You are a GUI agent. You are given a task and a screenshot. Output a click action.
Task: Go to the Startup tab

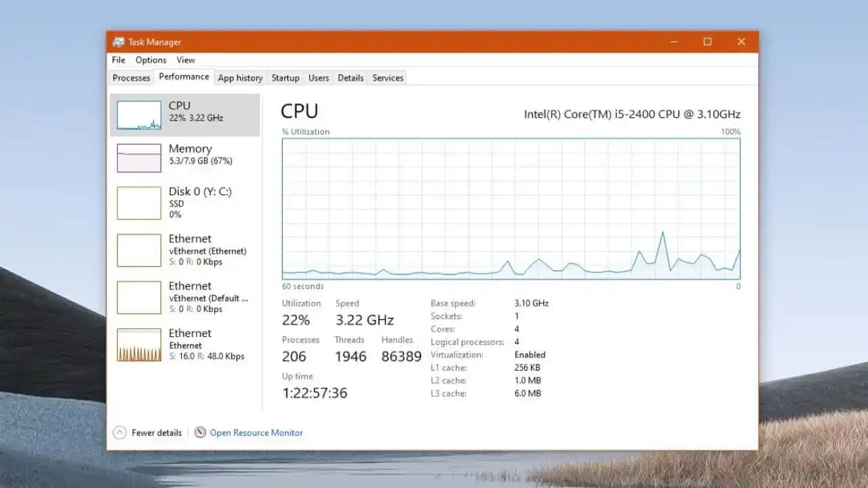285,78
